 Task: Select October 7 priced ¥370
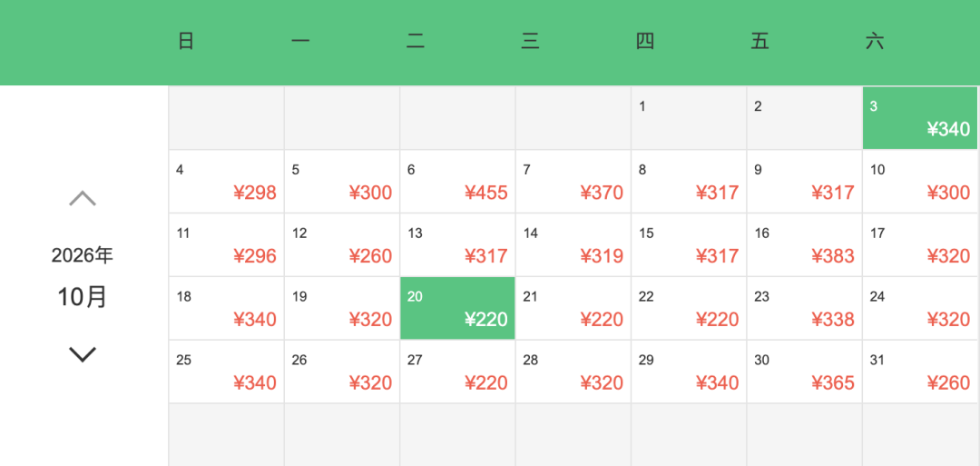click(x=573, y=182)
